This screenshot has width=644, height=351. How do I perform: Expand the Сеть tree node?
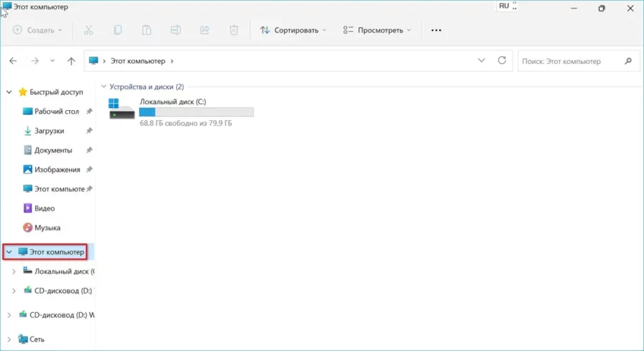[x=9, y=339]
